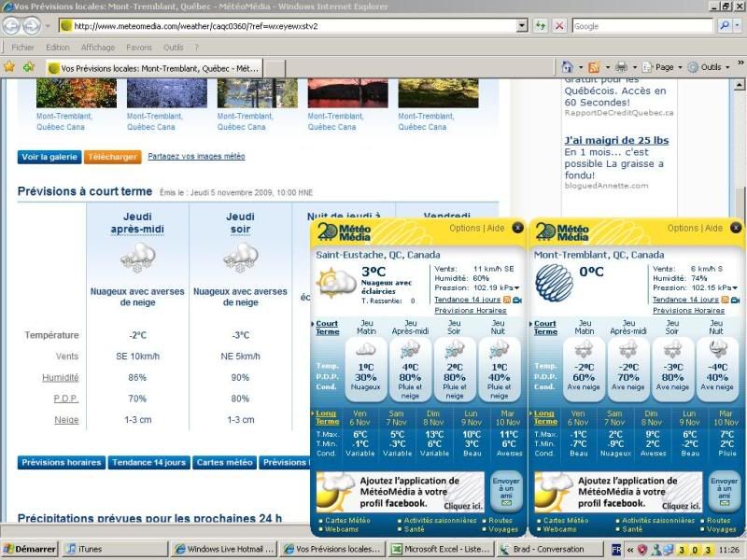Click the orange Télécharger button
Screen dimensions: 747x560
coord(112,157)
